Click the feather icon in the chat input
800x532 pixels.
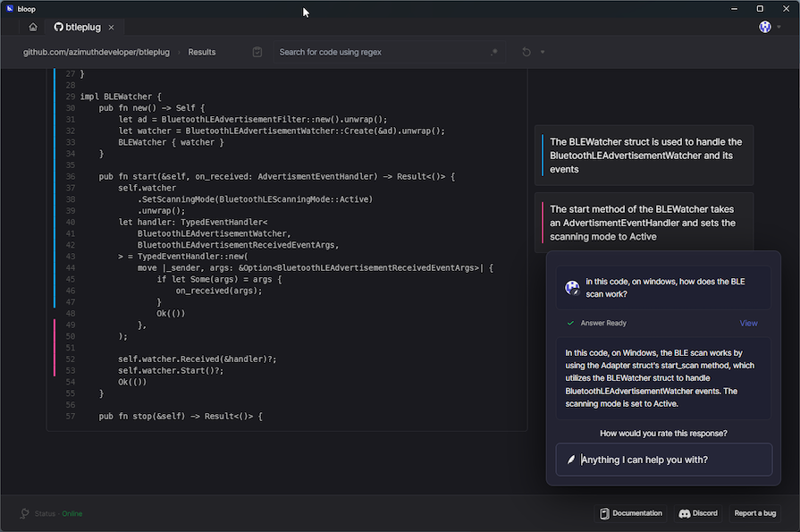570,459
